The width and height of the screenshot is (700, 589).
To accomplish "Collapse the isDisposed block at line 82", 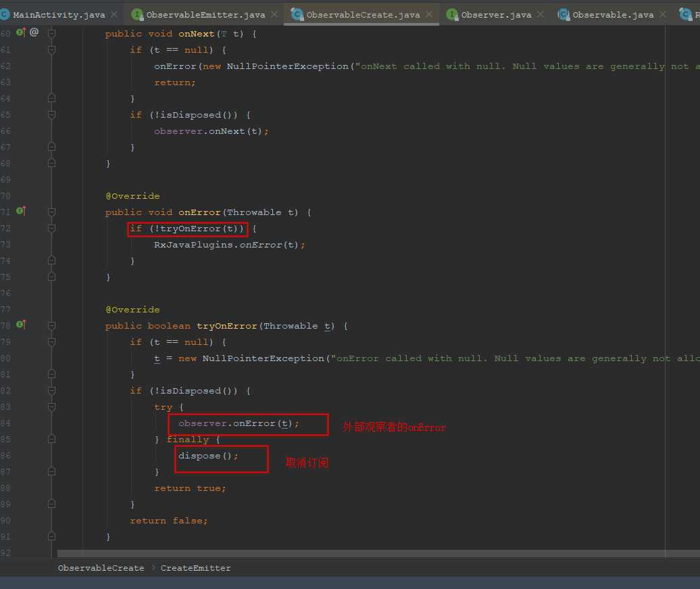I will coord(52,391).
